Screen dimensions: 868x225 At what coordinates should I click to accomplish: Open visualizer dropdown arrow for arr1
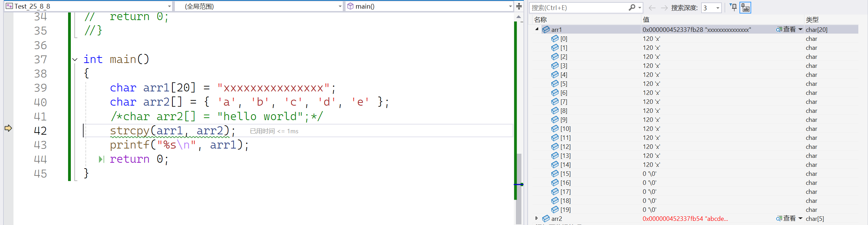[800, 29]
